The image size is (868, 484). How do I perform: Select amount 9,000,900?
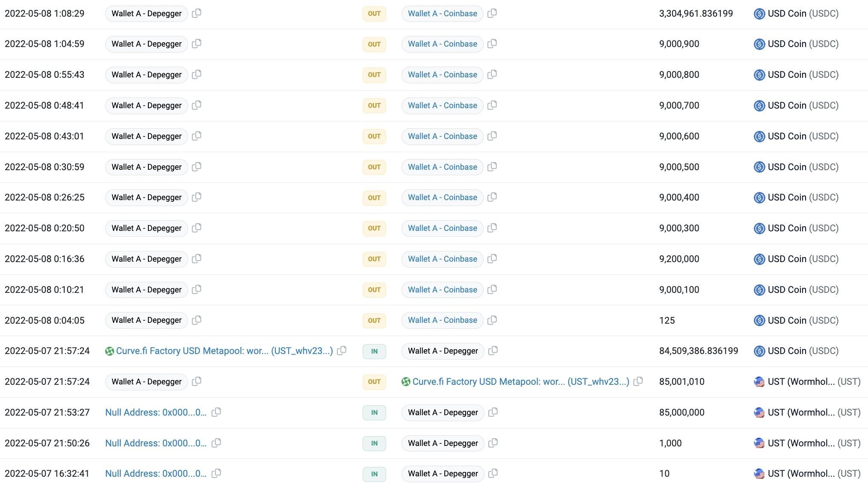(679, 44)
